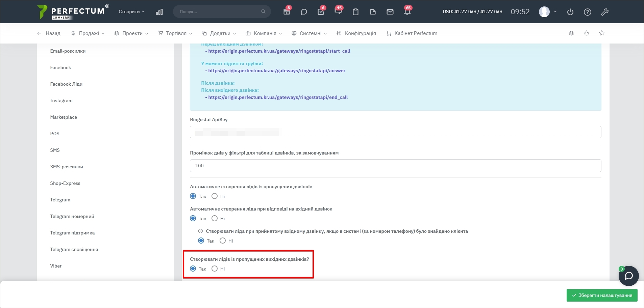
Task: Expand the 'Додатки' menu
Action: (x=219, y=33)
